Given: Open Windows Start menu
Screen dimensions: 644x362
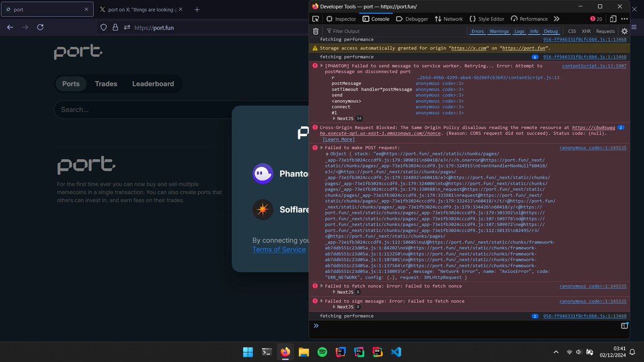Looking at the screenshot, I should coord(248,352).
